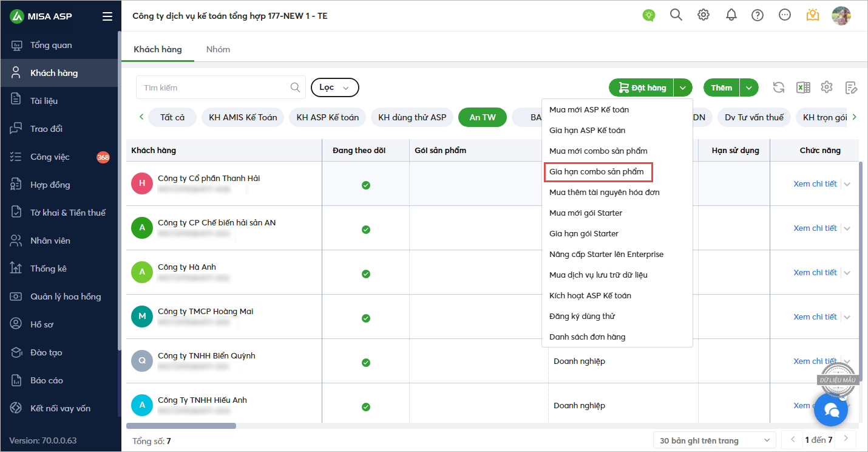Open Công việc in the sidebar
868x452 pixels.
click(x=50, y=157)
